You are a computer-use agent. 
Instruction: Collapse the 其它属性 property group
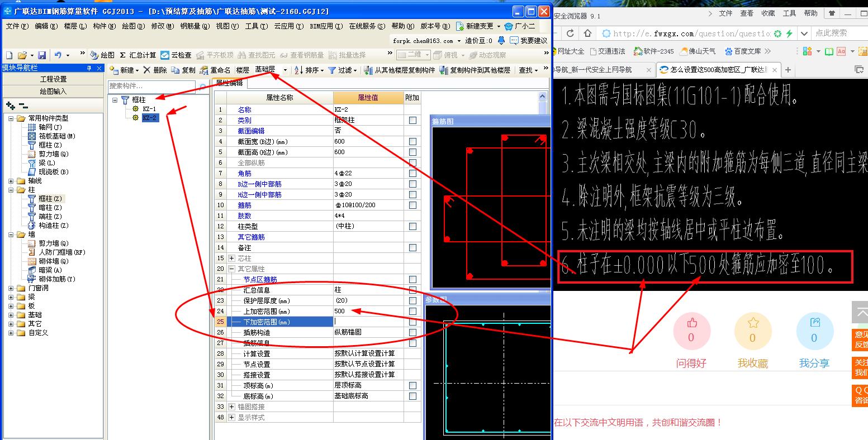point(232,269)
